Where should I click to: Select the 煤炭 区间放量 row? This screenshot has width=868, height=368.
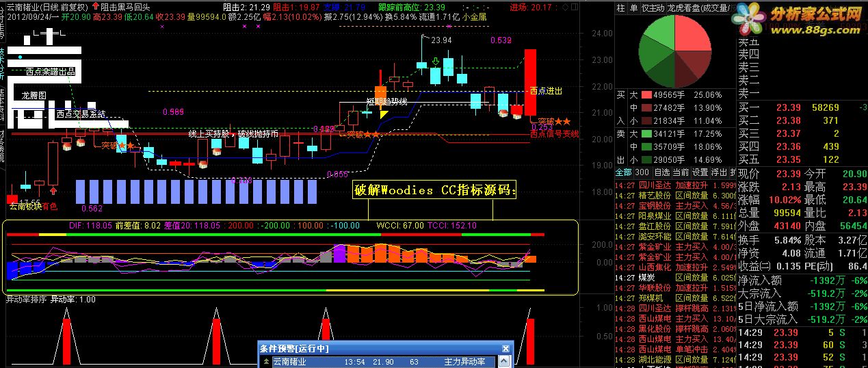pos(676,278)
